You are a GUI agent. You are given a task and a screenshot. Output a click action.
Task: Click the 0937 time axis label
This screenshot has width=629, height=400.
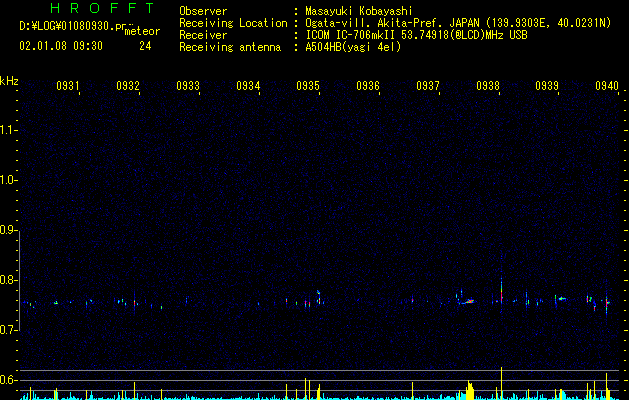tap(428, 85)
